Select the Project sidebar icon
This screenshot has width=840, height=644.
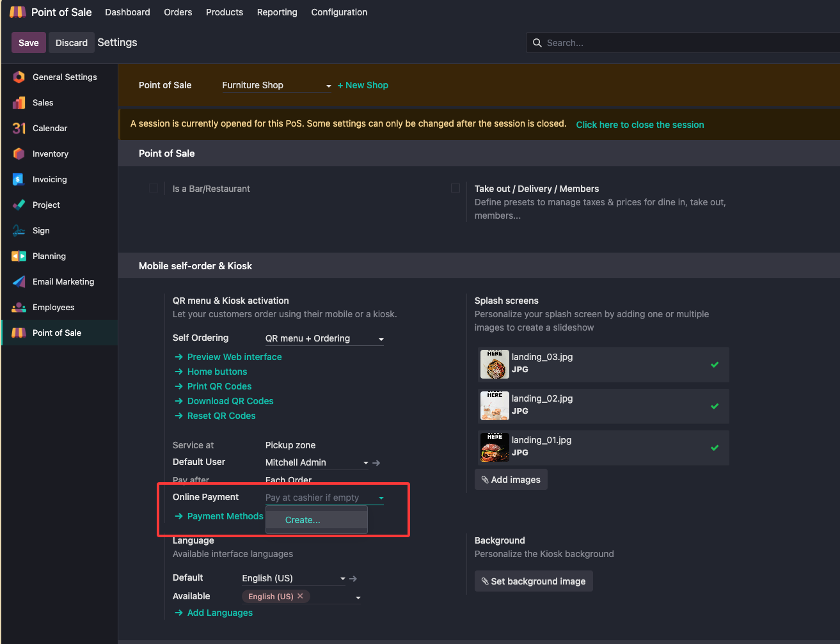pyautogui.click(x=19, y=205)
